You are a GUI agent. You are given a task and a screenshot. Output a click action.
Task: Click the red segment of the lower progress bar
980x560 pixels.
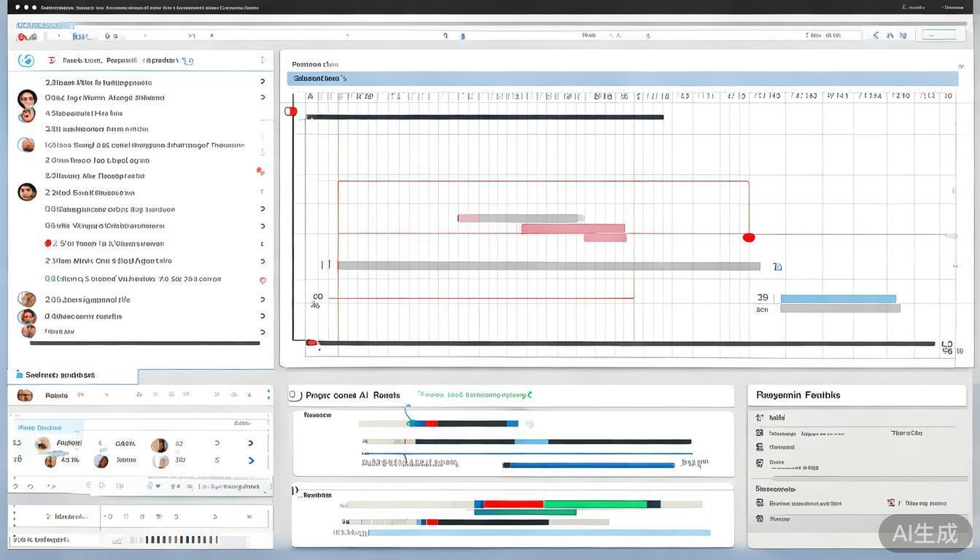[513, 504]
